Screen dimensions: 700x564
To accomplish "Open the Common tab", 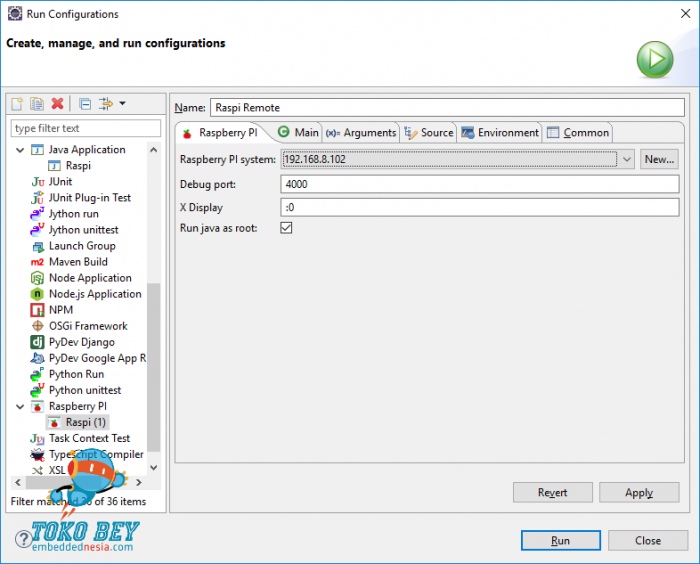I will pyautogui.click(x=578, y=133).
